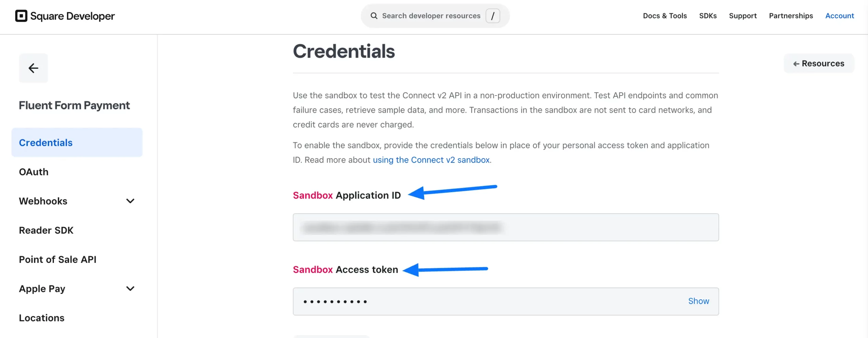This screenshot has height=338, width=868.
Task: Open the SDKs menu
Action: coord(708,16)
